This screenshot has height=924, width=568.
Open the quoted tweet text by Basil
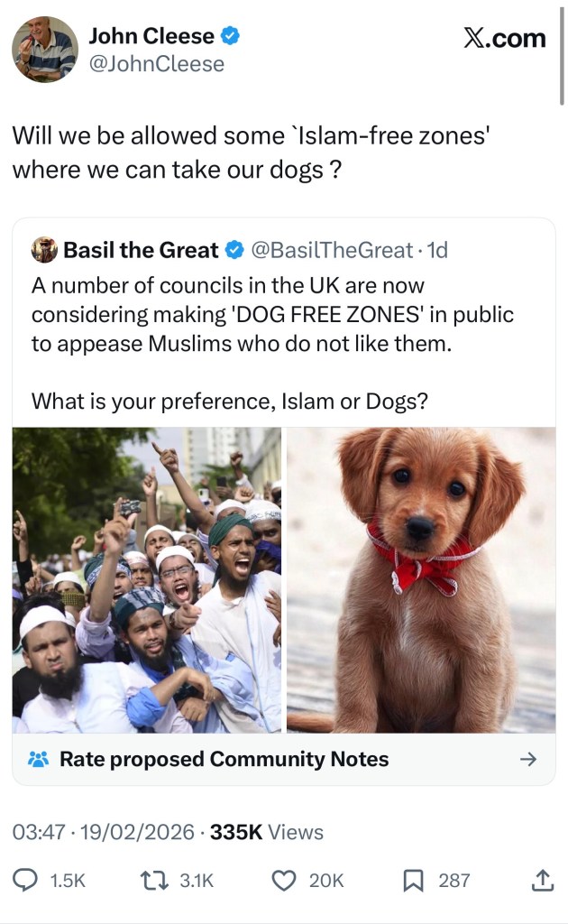[x=272, y=343]
